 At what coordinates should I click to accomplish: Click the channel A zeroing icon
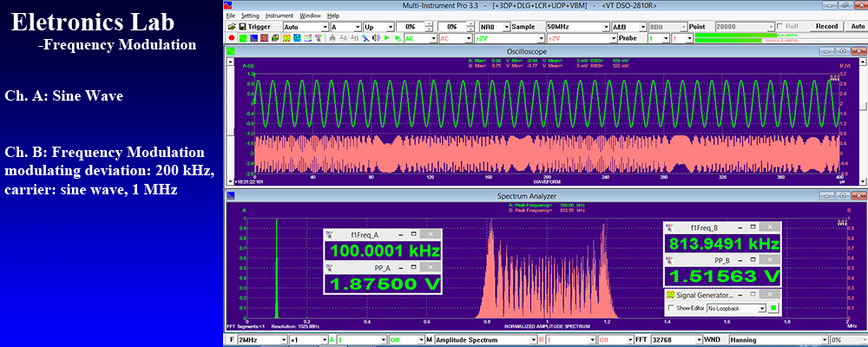344,38
